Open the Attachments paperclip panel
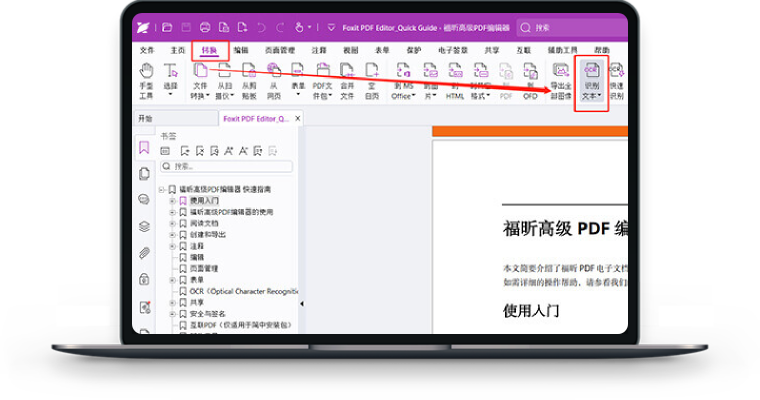 (x=144, y=252)
